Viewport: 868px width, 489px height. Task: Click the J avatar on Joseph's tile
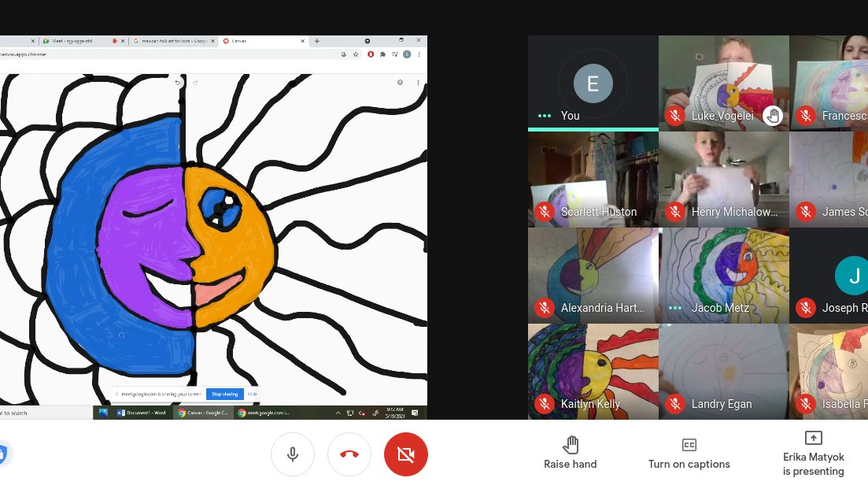853,276
